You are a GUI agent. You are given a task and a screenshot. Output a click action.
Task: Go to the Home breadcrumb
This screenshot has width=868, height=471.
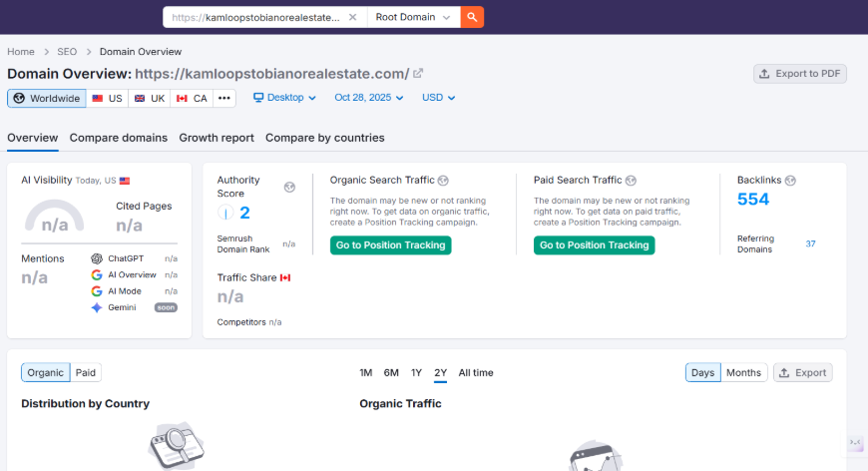point(21,52)
